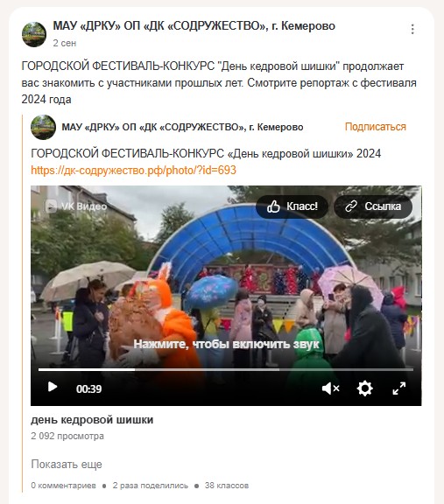View who shared: 2 раза поделились
Screen dimensions: 444x504
click(151, 486)
